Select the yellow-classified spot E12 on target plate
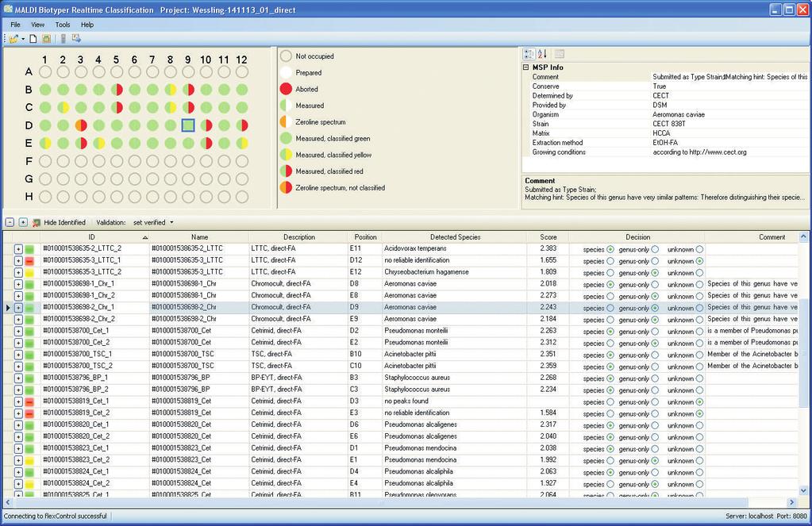 (242, 143)
